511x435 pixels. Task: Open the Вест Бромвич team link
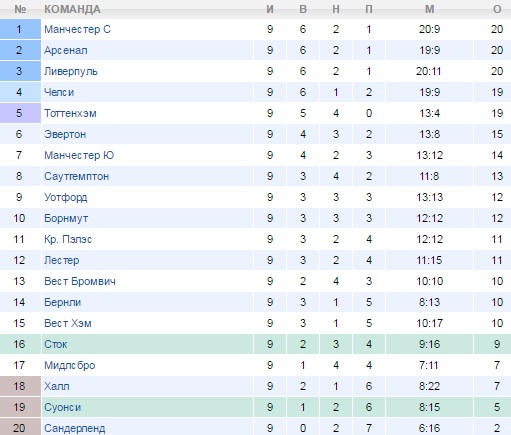pyautogui.click(x=80, y=281)
